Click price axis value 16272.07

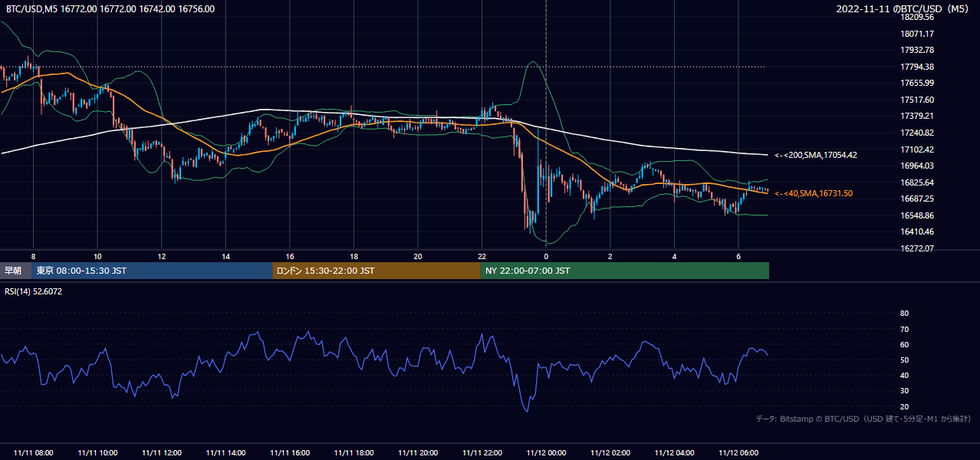click(917, 248)
